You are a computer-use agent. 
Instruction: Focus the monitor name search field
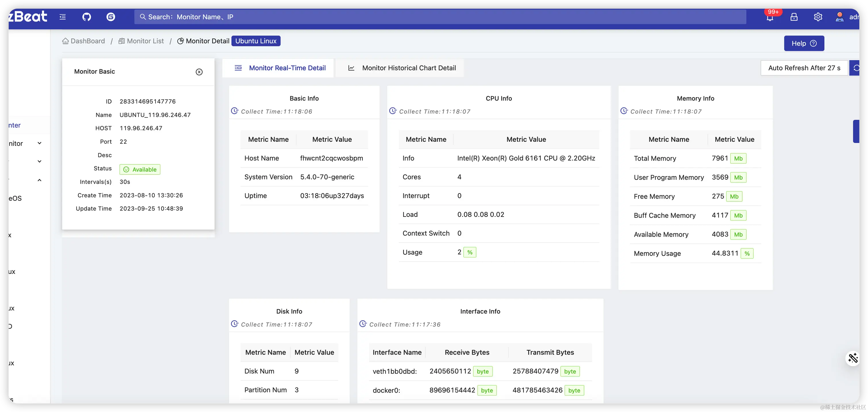[438, 17]
